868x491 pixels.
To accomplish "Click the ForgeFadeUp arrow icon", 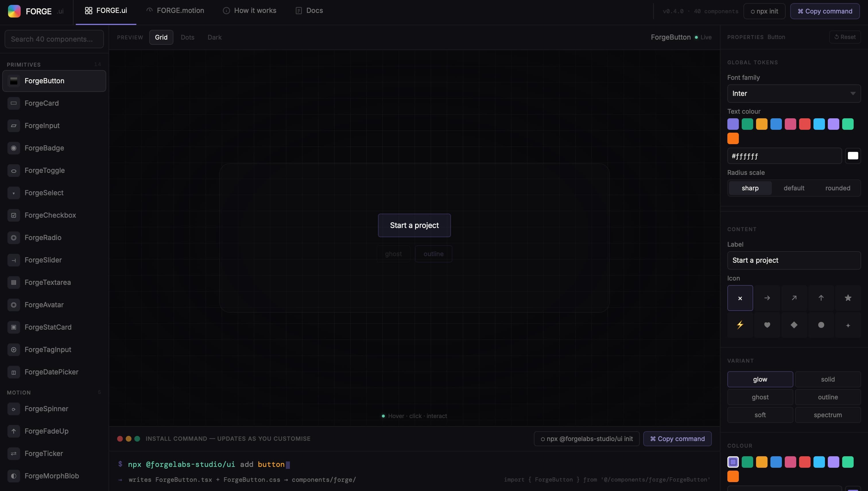I will pyautogui.click(x=13, y=431).
